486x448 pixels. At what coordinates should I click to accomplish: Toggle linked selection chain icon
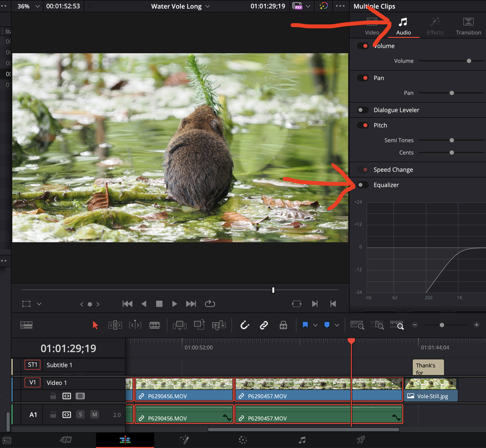[x=264, y=325]
